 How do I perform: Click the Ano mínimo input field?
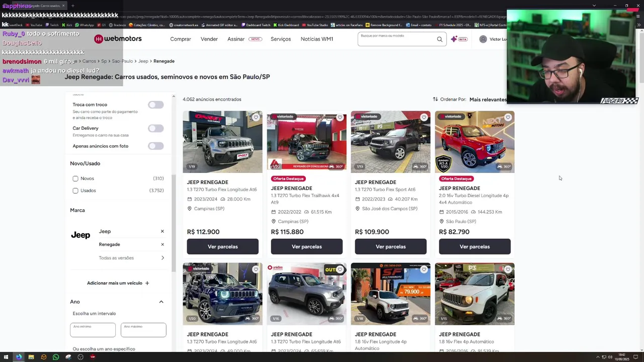pos(93,330)
